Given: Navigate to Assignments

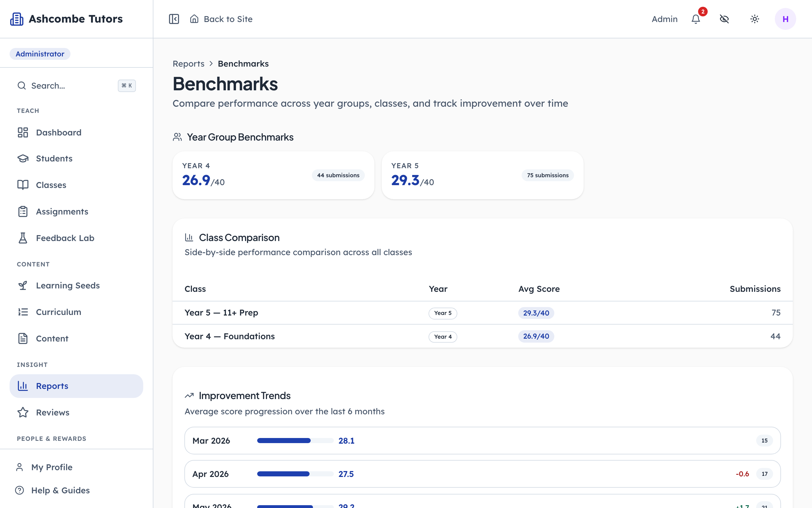Looking at the screenshot, I should click(76, 211).
